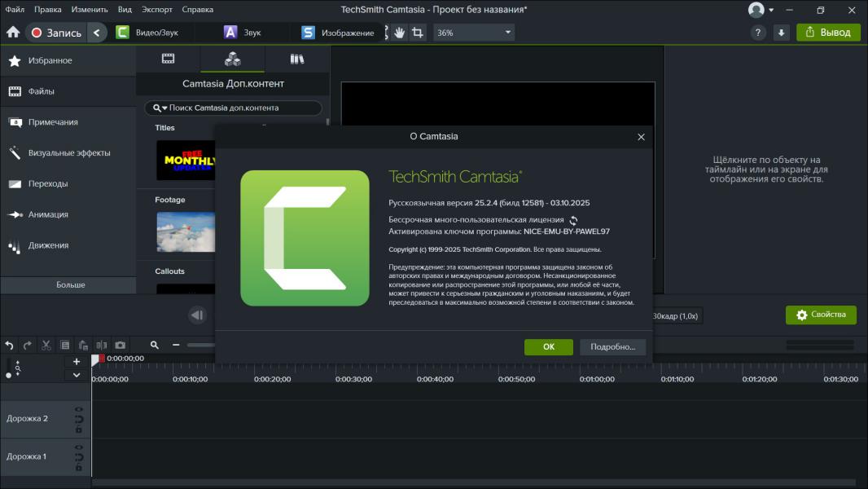
Task: Click the license refresh icon in About dialog
Action: click(573, 220)
